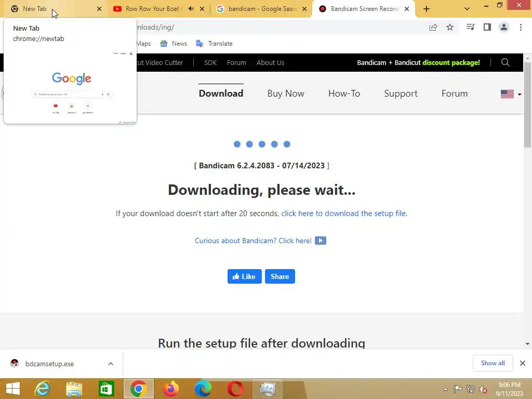Play the video icon beside Curious link

pyautogui.click(x=320, y=241)
